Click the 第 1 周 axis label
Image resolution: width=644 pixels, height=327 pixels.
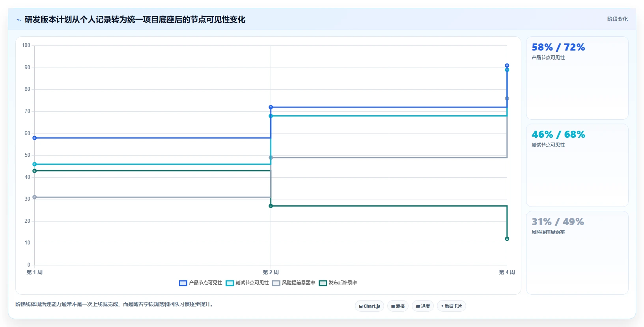pos(34,272)
